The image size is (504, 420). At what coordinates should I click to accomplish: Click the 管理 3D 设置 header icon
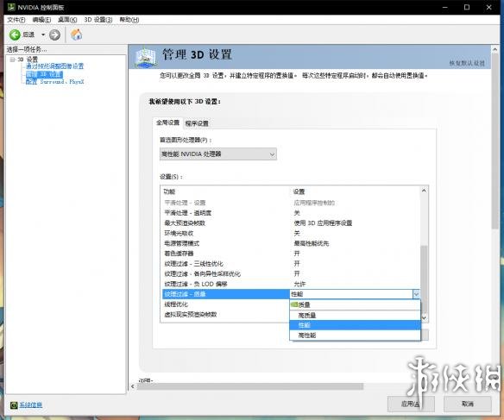[146, 57]
